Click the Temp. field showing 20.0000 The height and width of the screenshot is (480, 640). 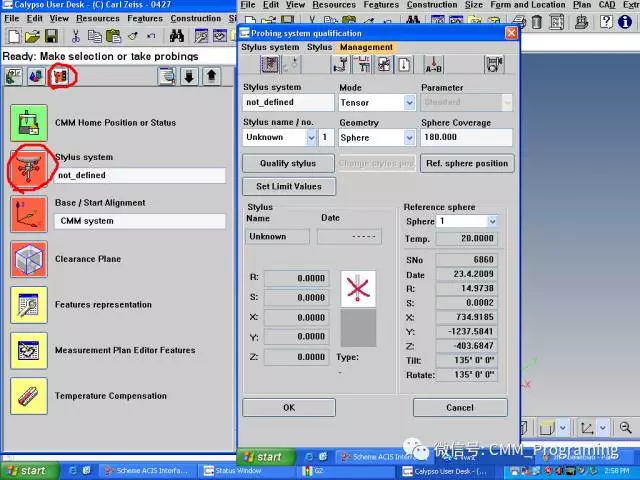click(x=467, y=238)
